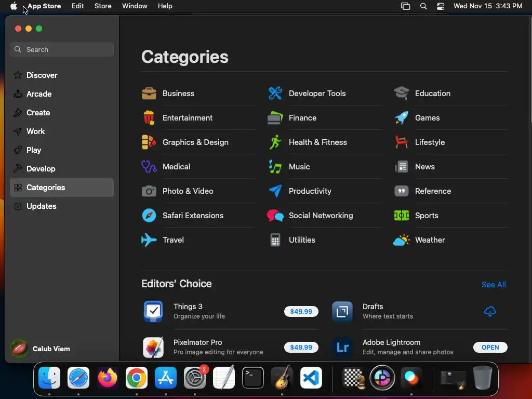Open System Settings from the Dock
532x399 pixels.
[195, 378]
